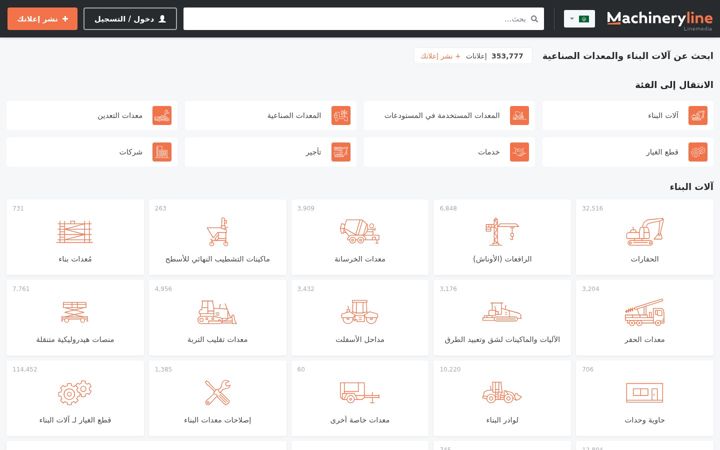
Task: Open الرافعات (الأوناش) label
Action: pyautogui.click(x=502, y=259)
